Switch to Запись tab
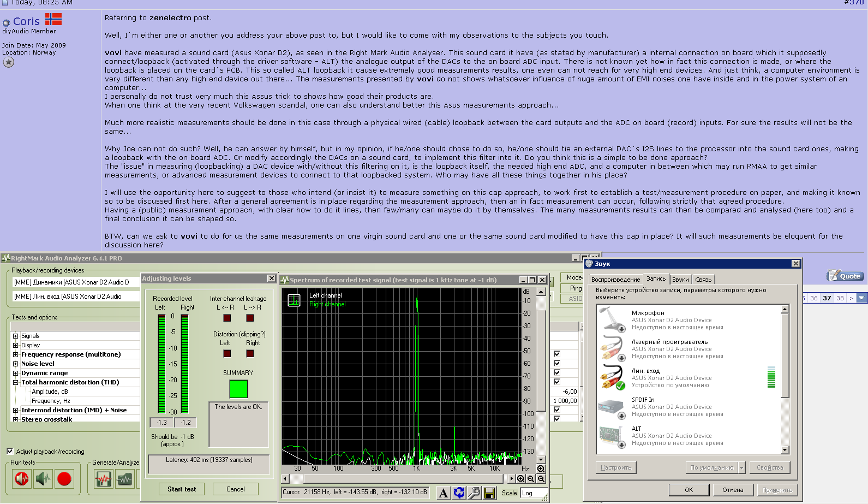The width and height of the screenshot is (868, 504). pos(656,278)
